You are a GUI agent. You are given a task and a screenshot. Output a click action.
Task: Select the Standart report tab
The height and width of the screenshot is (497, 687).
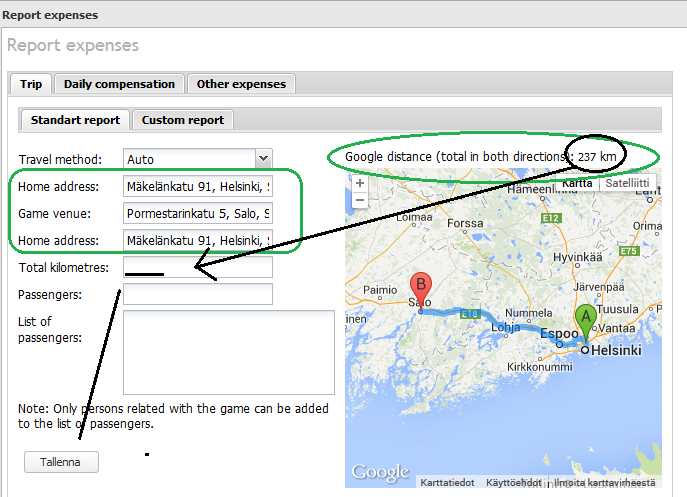(75, 120)
